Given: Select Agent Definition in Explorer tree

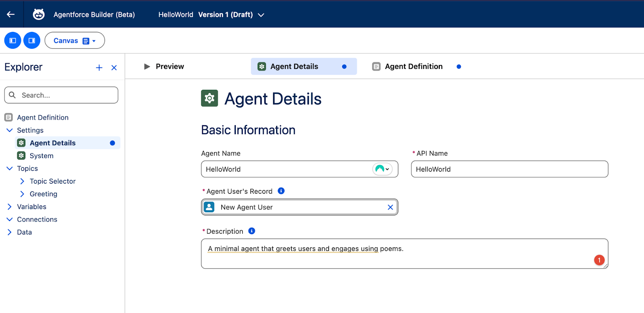Looking at the screenshot, I should pos(43,118).
